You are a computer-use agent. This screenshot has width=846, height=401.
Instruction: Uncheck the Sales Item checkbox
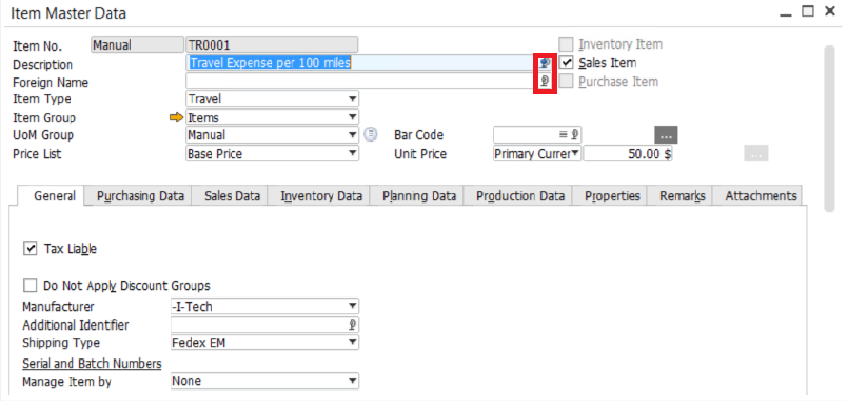pos(567,63)
